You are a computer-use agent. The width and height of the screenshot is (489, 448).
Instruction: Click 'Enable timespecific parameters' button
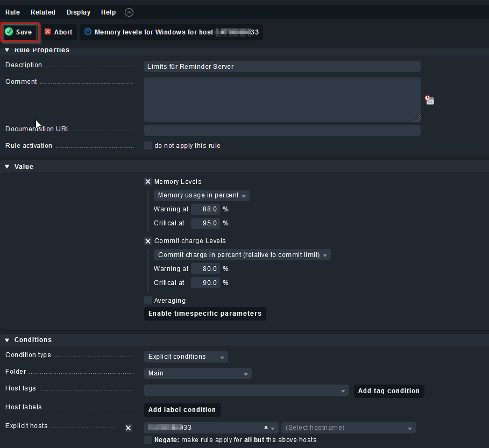coord(205,314)
